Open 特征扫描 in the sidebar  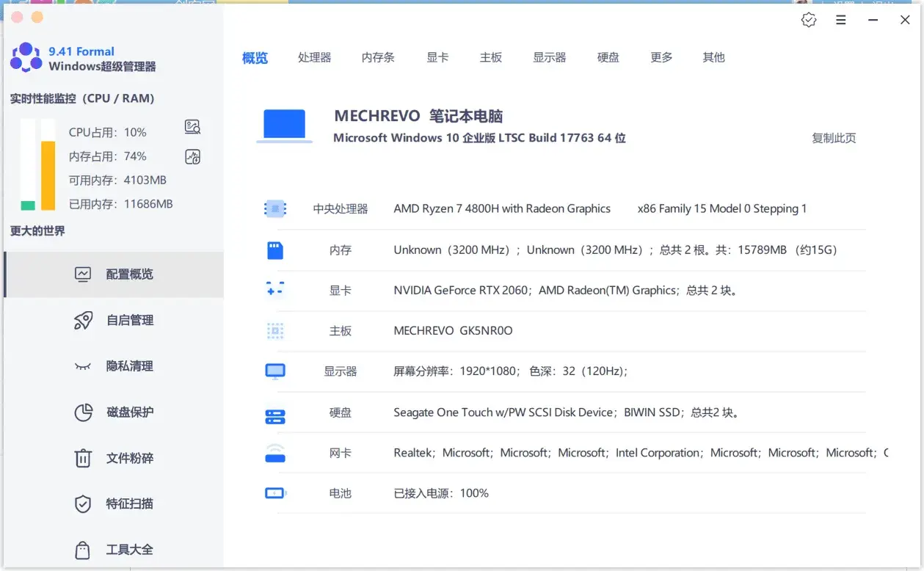click(x=114, y=504)
